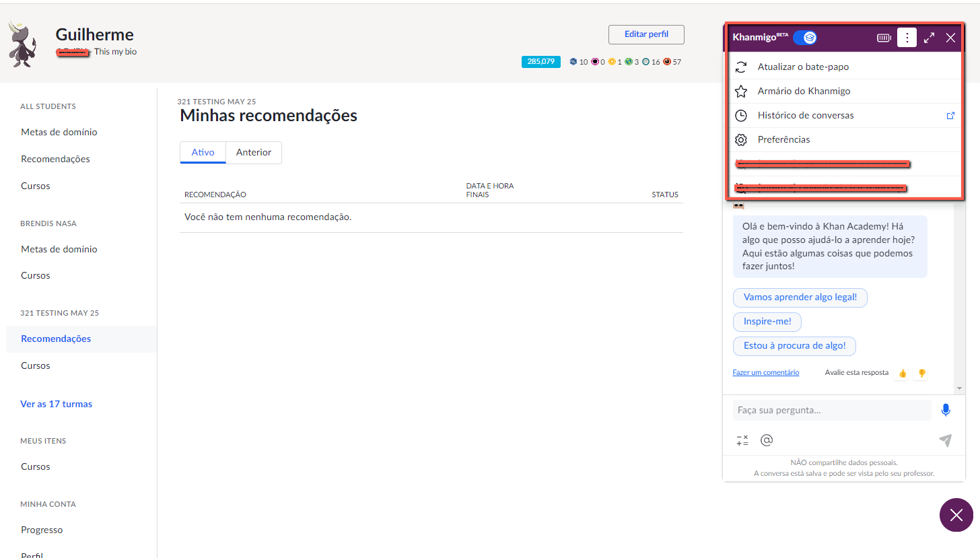This screenshot has height=558, width=980.
Task: Click the STATUS column header
Action: tap(665, 195)
